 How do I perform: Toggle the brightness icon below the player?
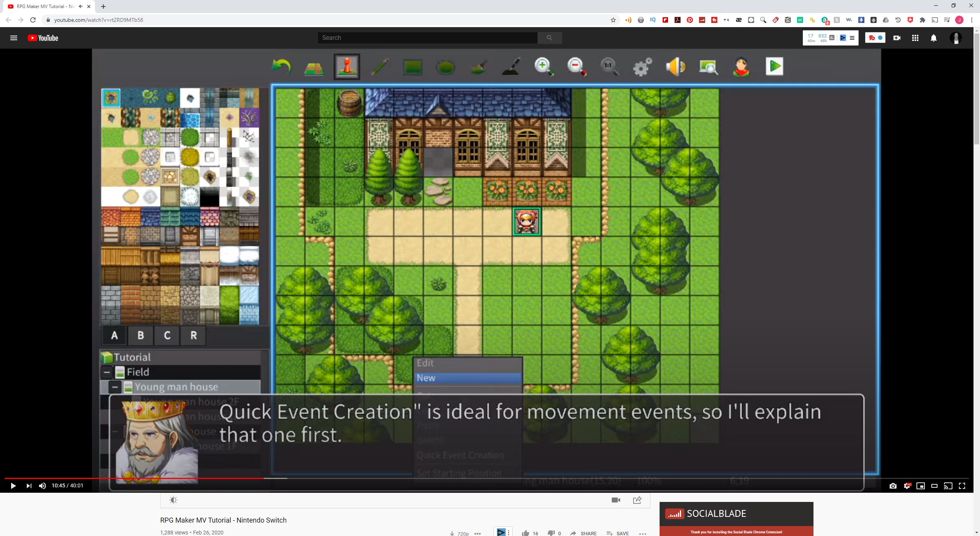[173, 500]
